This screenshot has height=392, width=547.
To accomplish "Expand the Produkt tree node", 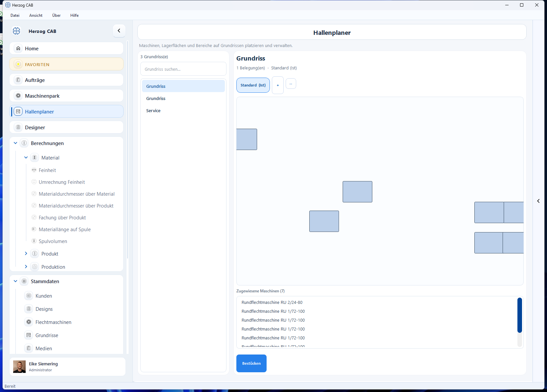I will 26,254.
